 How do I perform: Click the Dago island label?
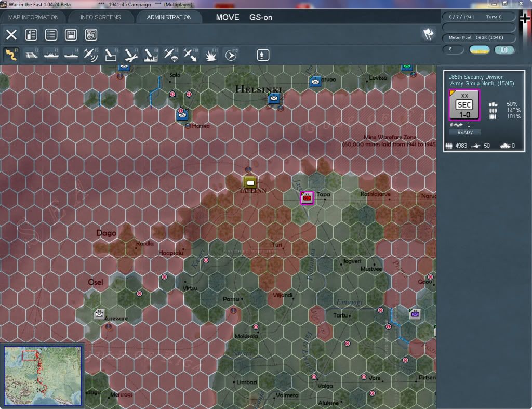pos(106,233)
